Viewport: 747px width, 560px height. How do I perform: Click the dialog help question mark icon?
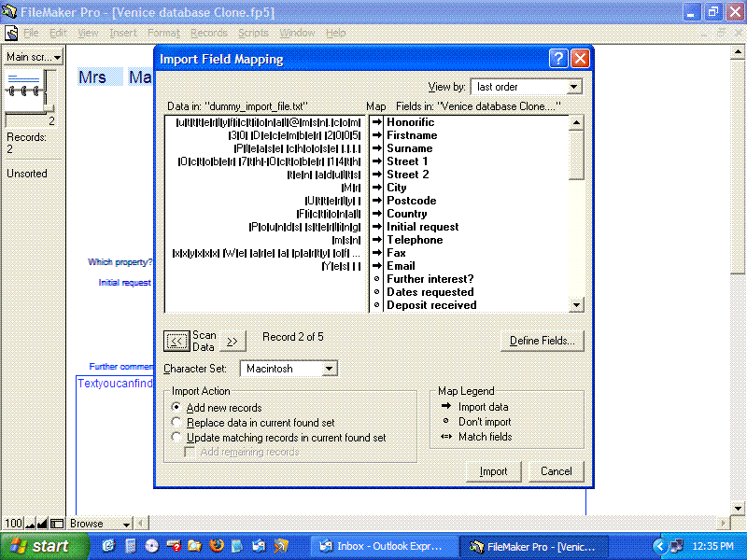558,59
